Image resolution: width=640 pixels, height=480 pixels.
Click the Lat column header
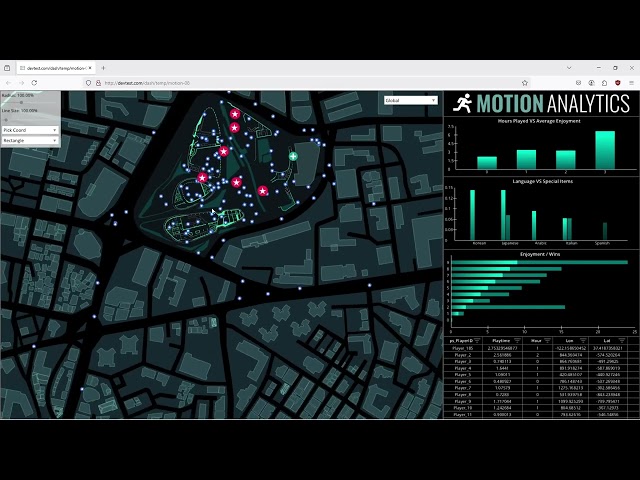click(x=607, y=340)
